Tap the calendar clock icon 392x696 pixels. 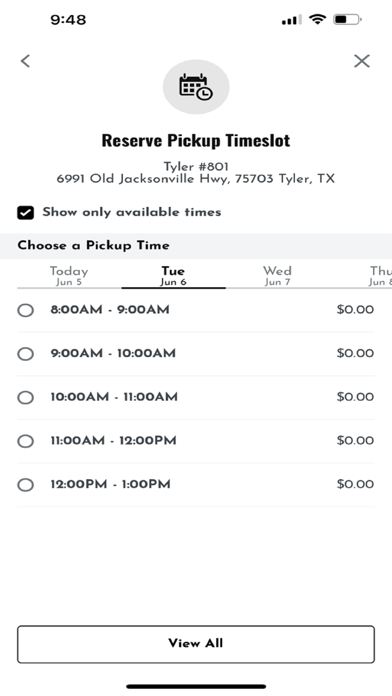point(196,87)
